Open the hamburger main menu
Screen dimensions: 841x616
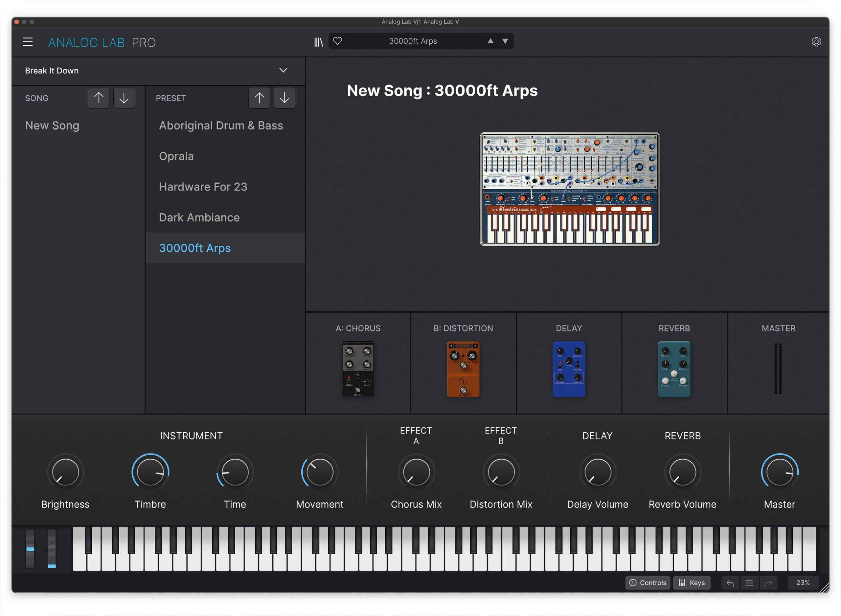pyautogui.click(x=28, y=42)
